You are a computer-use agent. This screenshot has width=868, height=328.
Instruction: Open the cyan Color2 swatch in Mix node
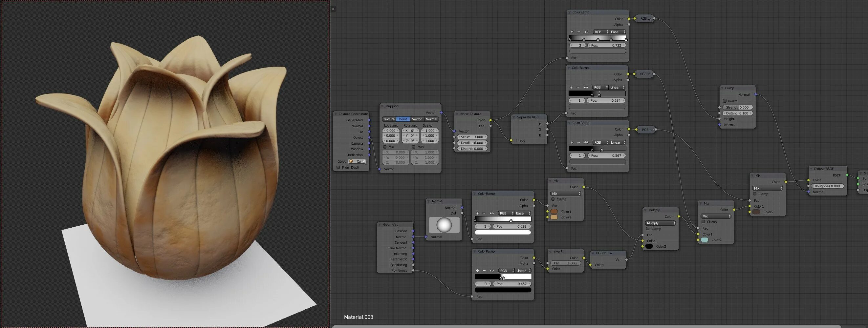(705, 240)
